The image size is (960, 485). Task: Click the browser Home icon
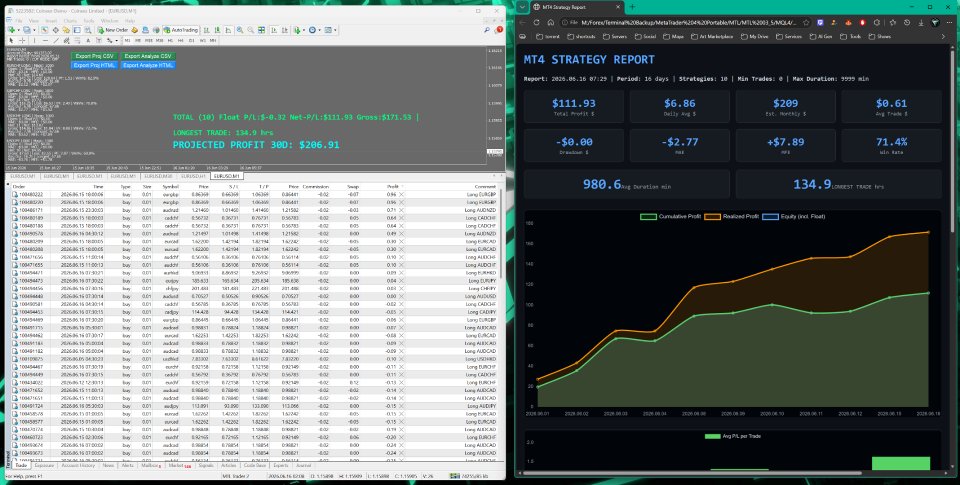(x=550, y=23)
